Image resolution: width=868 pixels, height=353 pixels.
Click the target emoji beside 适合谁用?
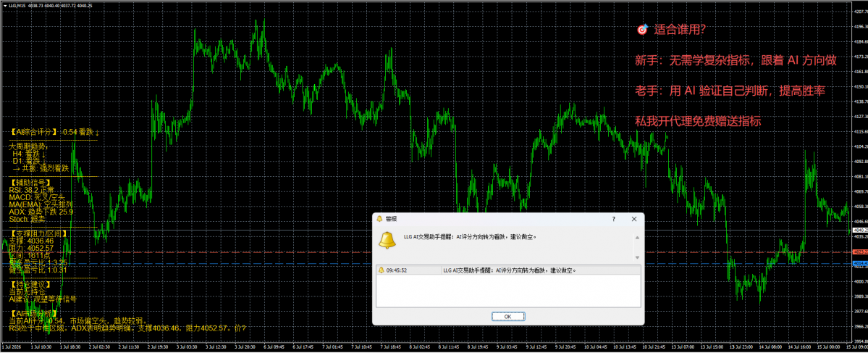tap(642, 30)
